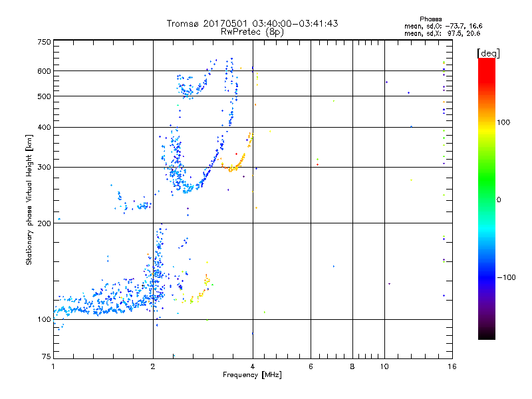The image size is (532, 399).
Task: Click the red point near 6 MHz at 300 km
Action: tap(318, 164)
